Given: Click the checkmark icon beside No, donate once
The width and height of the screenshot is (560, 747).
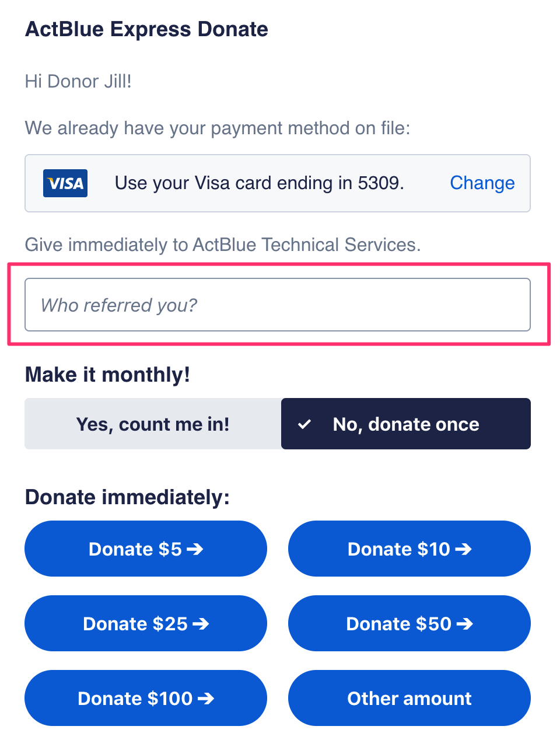Looking at the screenshot, I should (304, 424).
